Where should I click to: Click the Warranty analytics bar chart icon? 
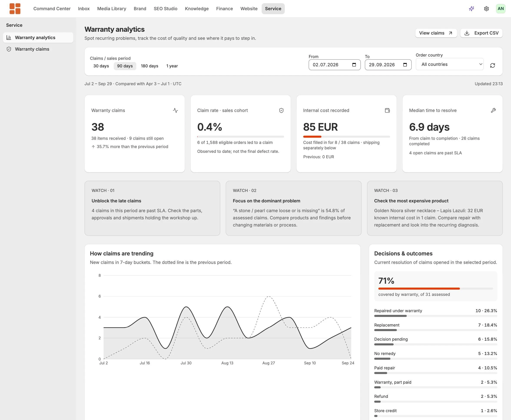click(9, 37)
